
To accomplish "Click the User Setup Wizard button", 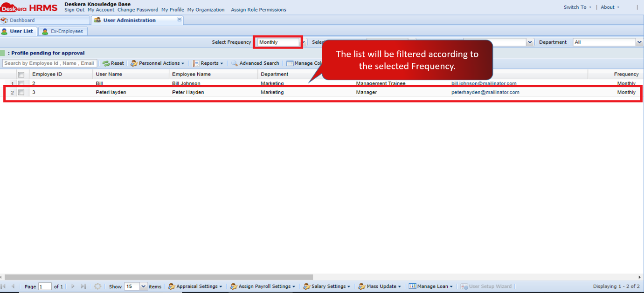I will [486, 286].
